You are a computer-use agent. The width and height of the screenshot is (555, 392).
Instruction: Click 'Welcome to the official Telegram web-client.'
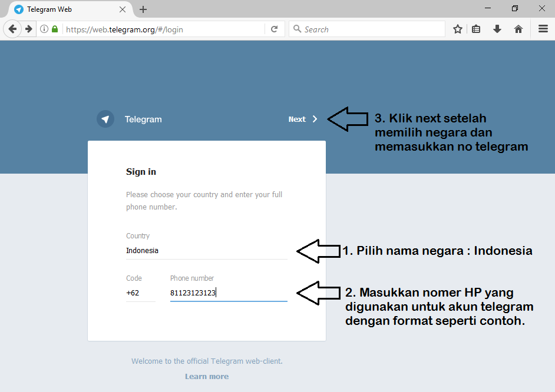pos(207,361)
